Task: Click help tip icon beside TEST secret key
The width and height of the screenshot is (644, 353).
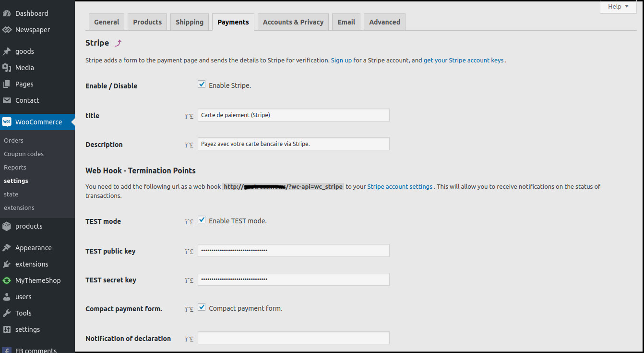Action: [x=189, y=280]
